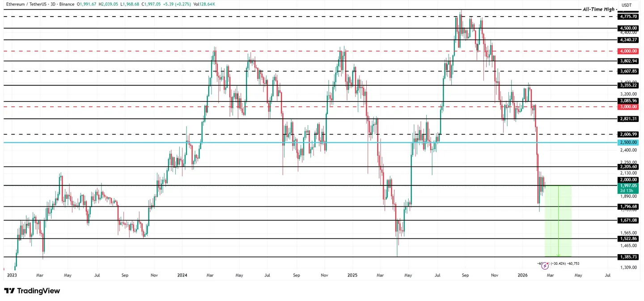Click the O1,991.67 open value in the header

coord(86,4)
